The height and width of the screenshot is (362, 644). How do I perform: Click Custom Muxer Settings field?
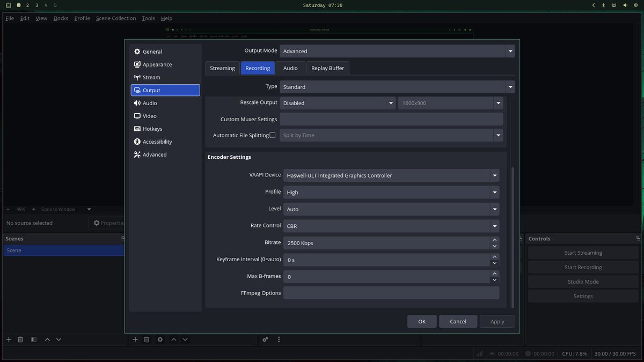[x=391, y=119]
